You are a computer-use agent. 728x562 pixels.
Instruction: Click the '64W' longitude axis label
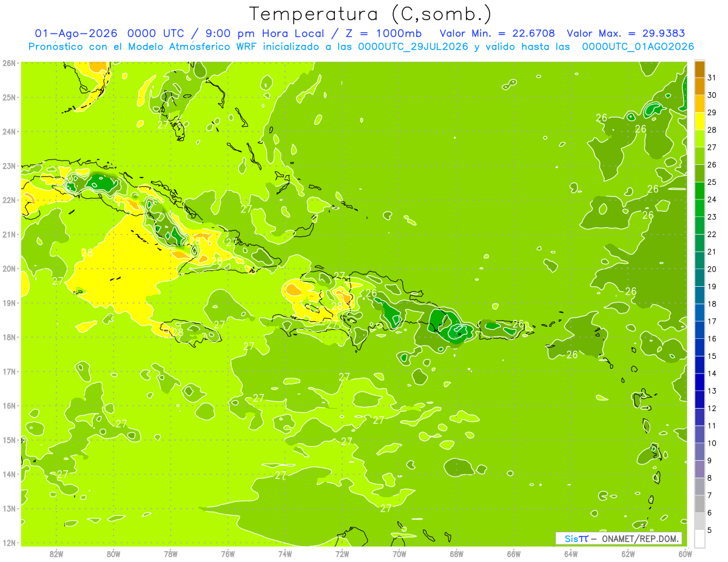pyautogui.click(x=571, y=553)
